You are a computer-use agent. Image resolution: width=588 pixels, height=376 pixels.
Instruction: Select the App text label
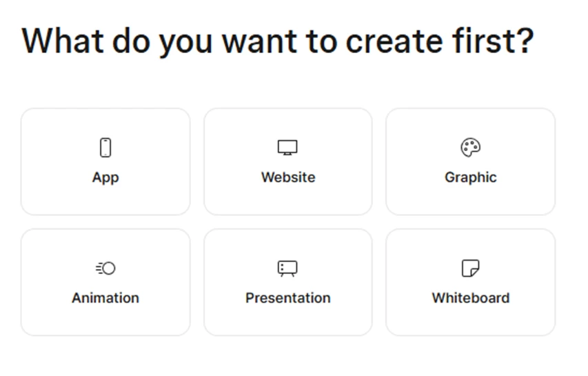105,177
